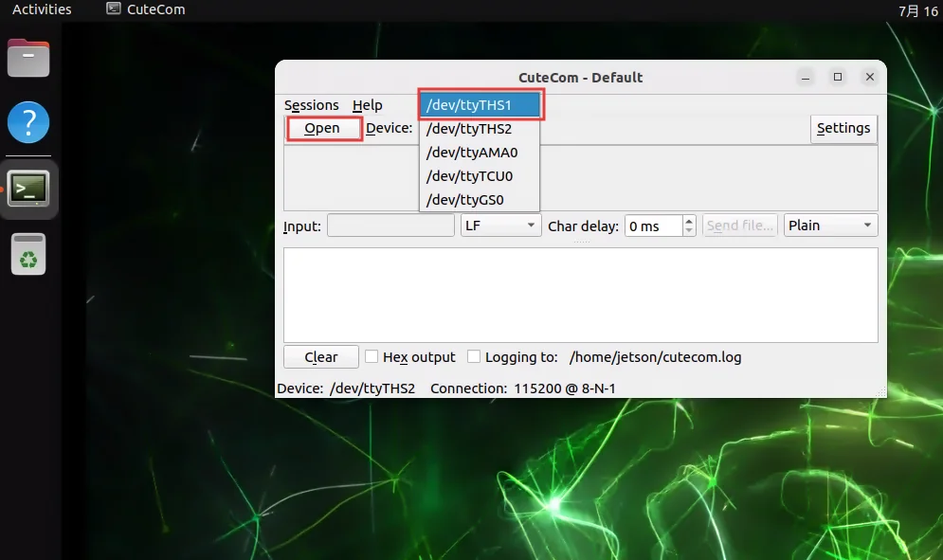Choose /dev/ttyTCU0 in the device list
943x560 pixels.
(x=480, y=175)
